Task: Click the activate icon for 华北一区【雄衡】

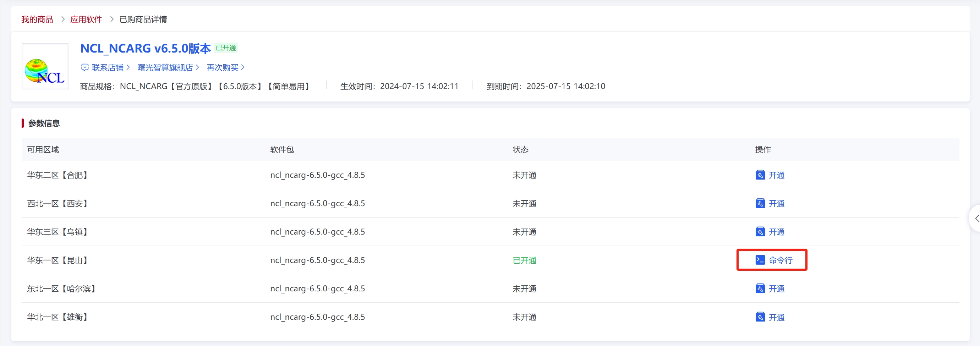Action: [760, 317]
